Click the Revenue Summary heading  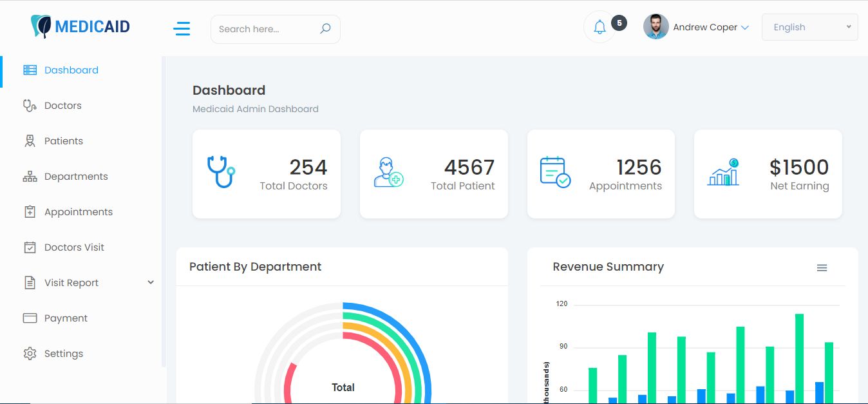click(x=608, y=267)
